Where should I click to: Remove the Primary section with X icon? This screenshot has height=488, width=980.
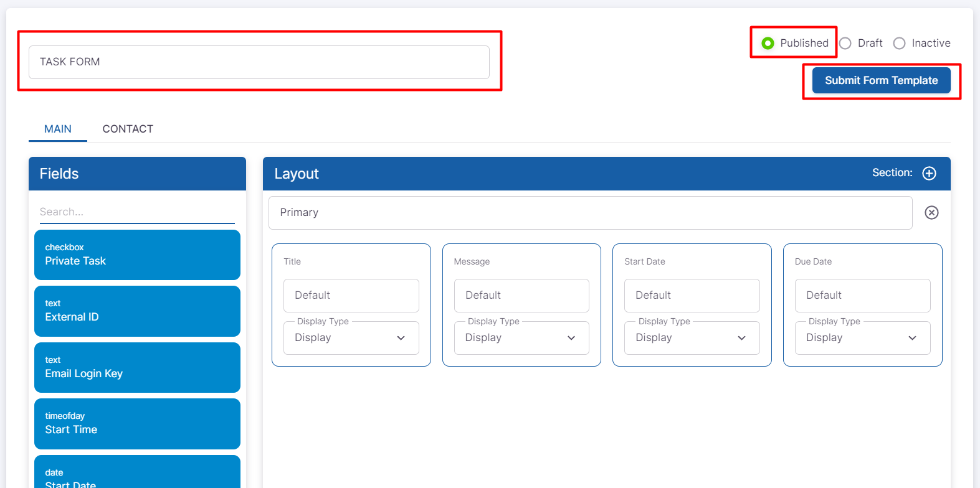[931, 213]
